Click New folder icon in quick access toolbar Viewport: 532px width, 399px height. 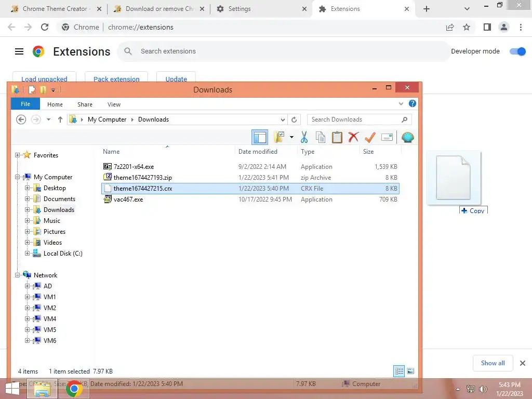coord(43,89)
